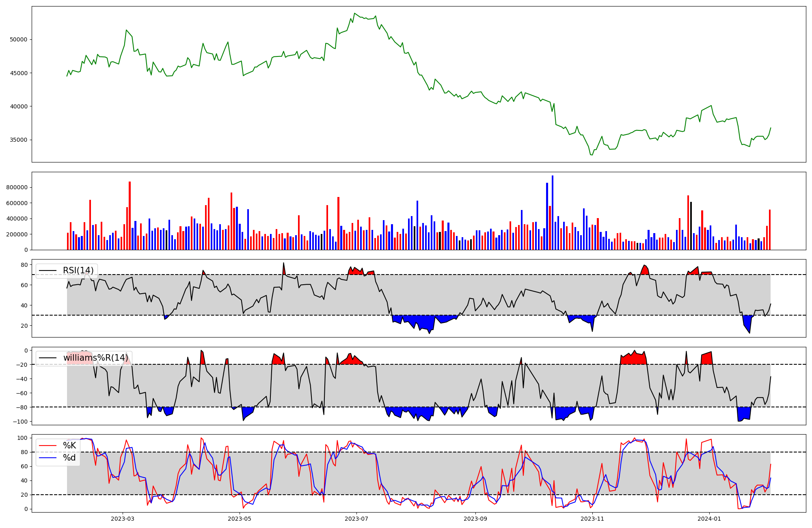812x528 pixels.
Task: Select the 2023-07 date tick label
Action: click(356, 519)
